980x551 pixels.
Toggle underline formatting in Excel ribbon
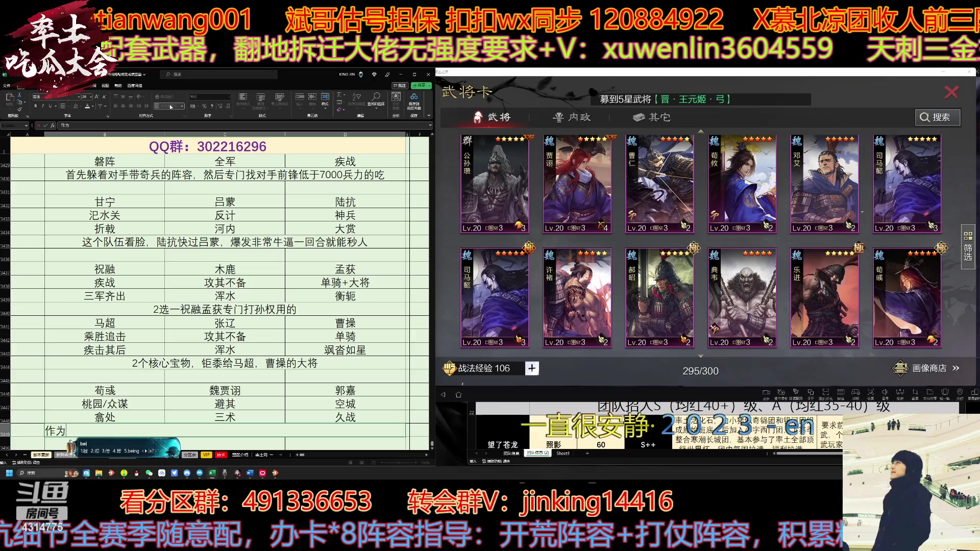pos(50,106)
